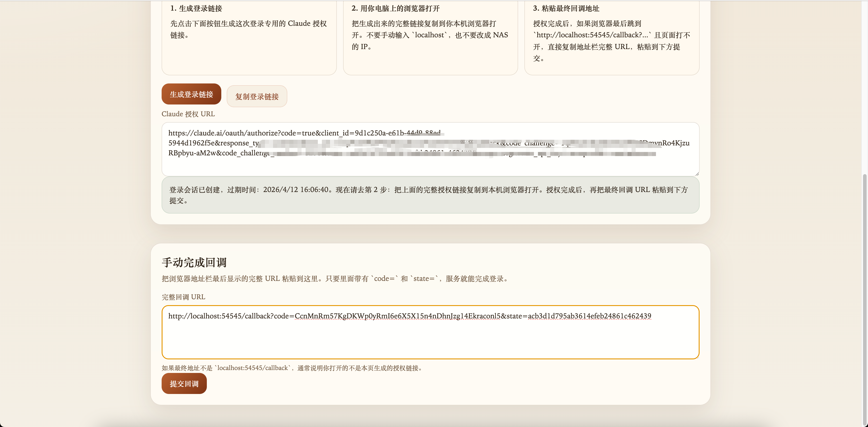Click the page's vertical scrollbar thumb
This screenshot has width=868, height=427.
pos(865,299)
